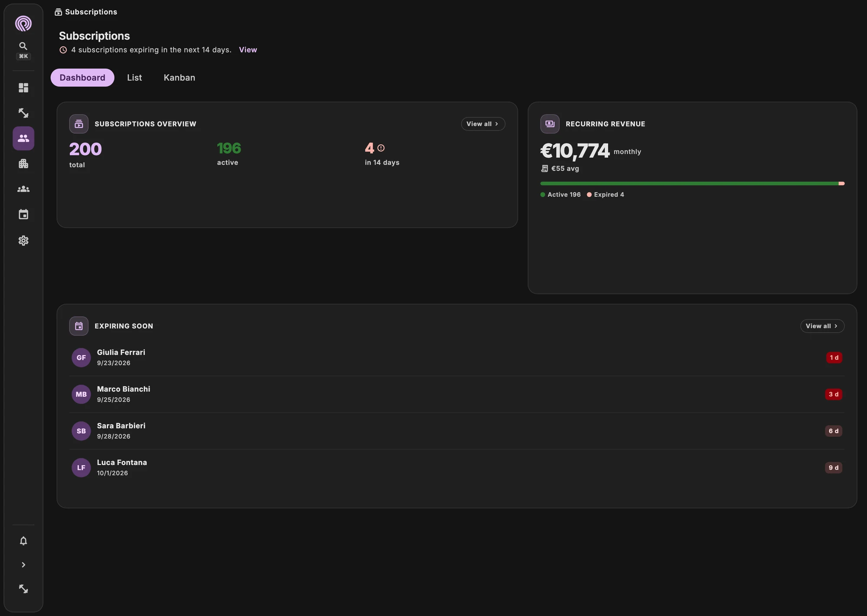
Task: Open the building icon in sidebar
Action: click(x=23, y=164)
